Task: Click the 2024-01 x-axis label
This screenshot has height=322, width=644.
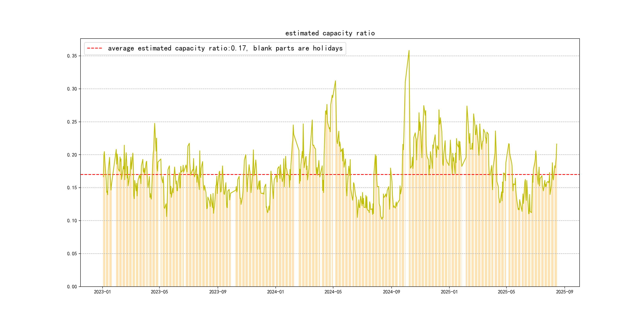Action: pyautogui.click(x=275, y=292)
